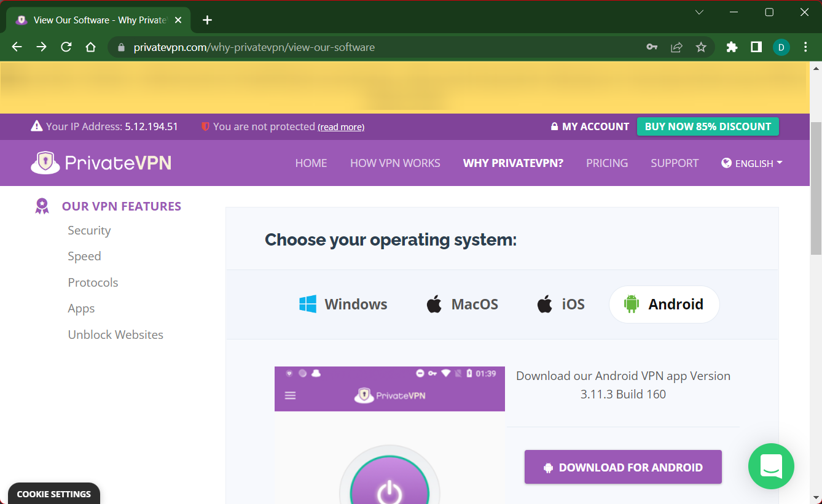Expand the English language dropdown

coord(752,163)
